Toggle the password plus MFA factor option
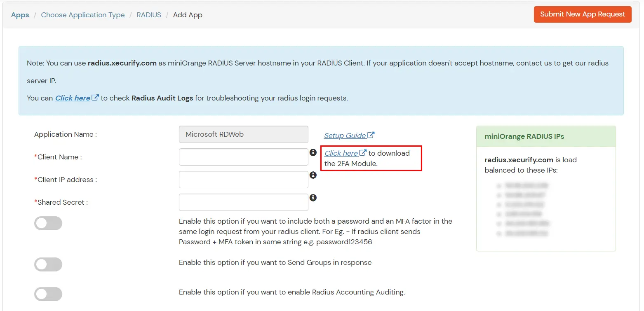Viewport: 644px width, 311px height. point(48,223)
